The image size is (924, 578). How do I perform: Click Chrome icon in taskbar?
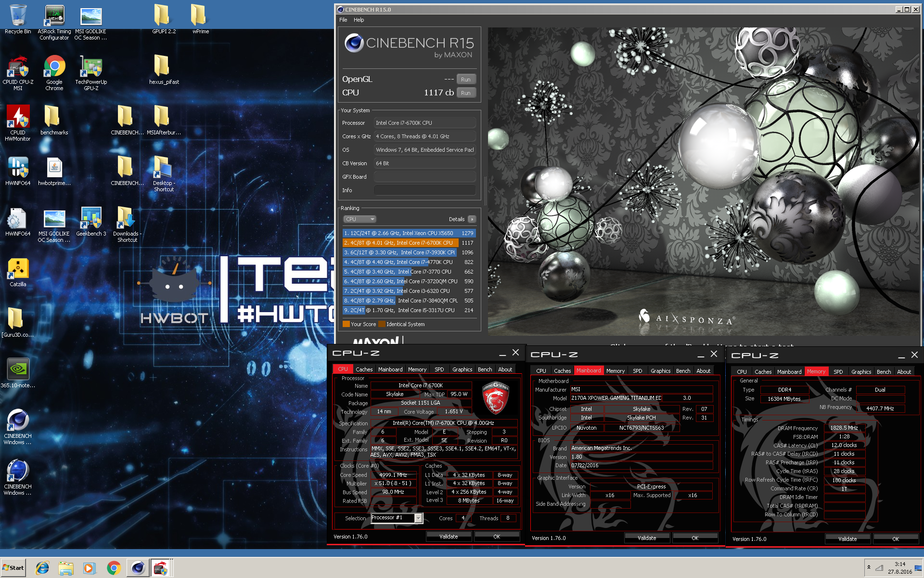click(x=114, y=568)
